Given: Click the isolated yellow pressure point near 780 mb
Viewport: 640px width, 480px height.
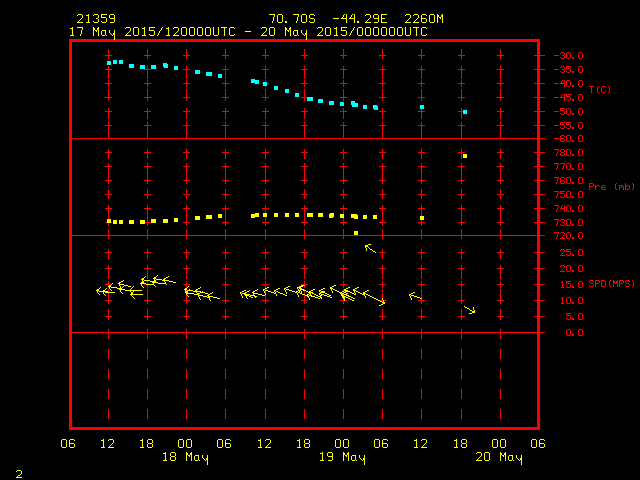Looking at the screenshot, I should point(465,156).
